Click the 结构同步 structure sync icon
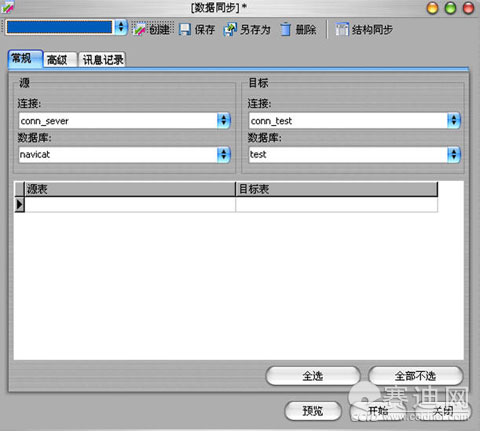The width and height of the screenshot is (480, 431). tap(342, 29)
